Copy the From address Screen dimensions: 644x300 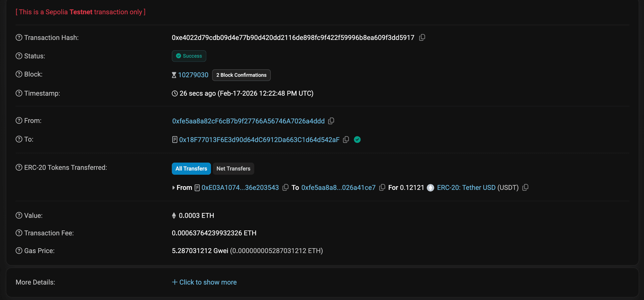(x=331, y=121)
